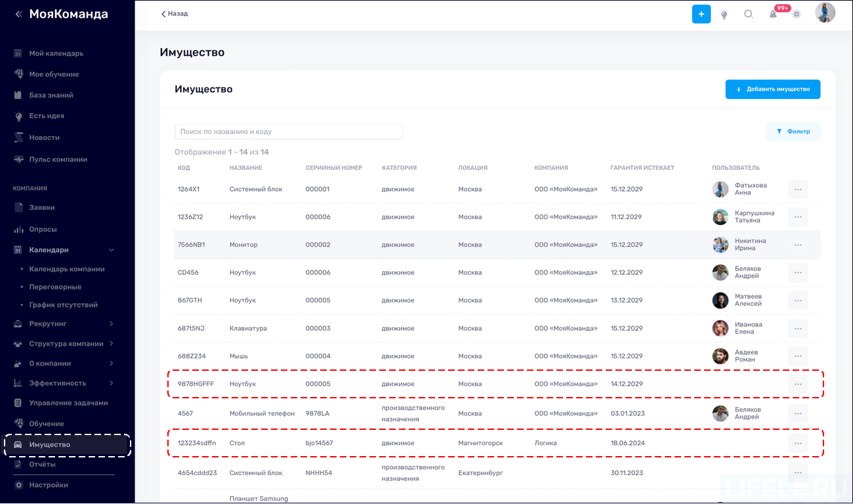Collapse the sidebar with the double-chevron arrow
Viewport: 853px width, 504px height.
click(18, 14)
